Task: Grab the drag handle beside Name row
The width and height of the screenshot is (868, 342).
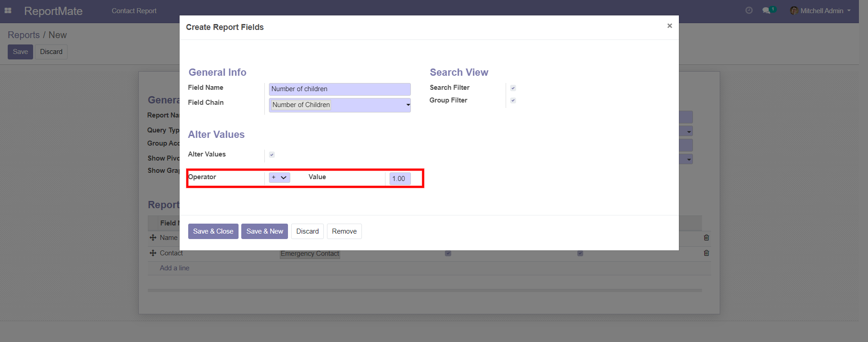Action: [153, 238]
